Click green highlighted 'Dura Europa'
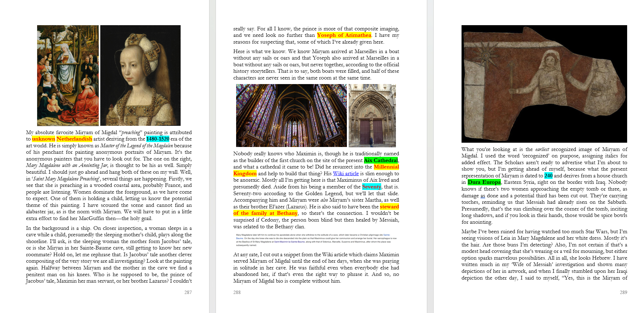 pyautogui.click(x=484, y=182)
